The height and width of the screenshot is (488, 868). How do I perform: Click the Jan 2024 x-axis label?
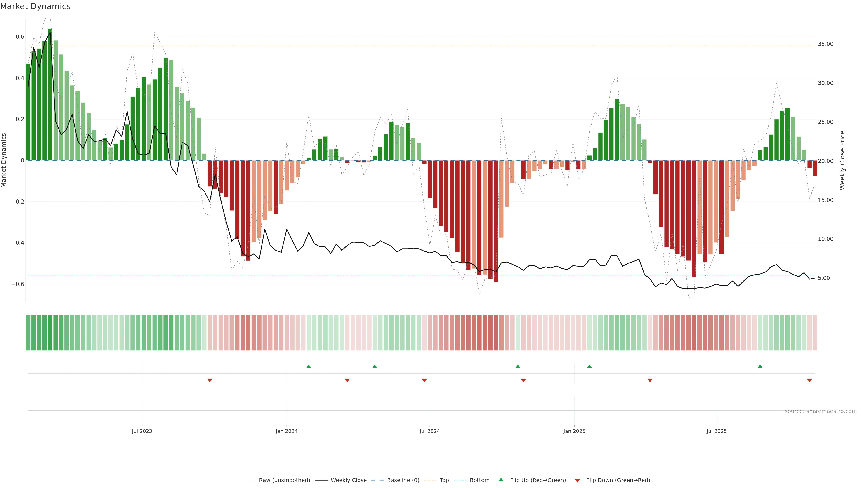pyautogui.click(x=286, y=431)
